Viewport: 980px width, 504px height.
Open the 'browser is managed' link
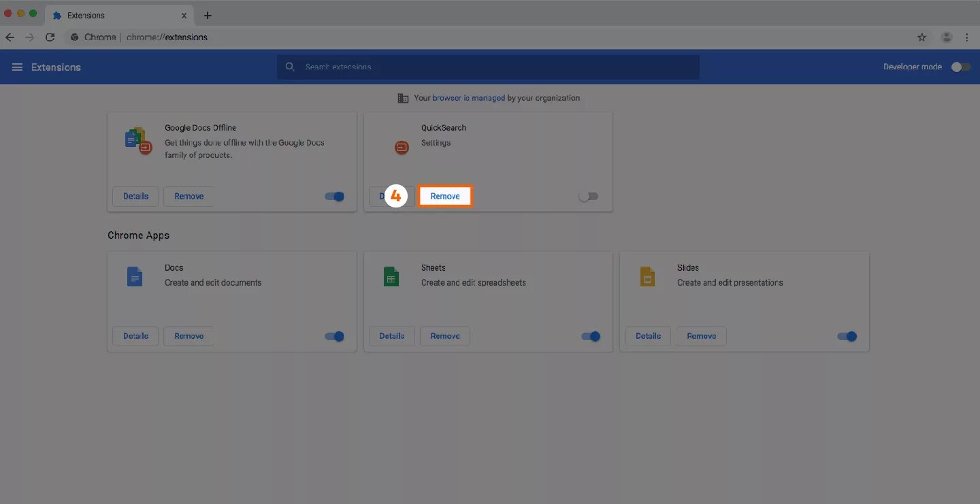(x=468, y=98)
